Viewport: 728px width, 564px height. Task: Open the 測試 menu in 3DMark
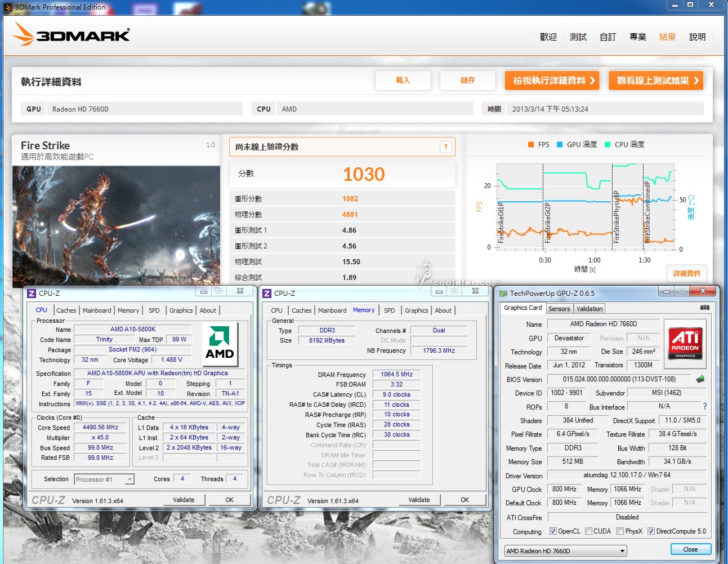pyautogui.click(x=578, y=37)
